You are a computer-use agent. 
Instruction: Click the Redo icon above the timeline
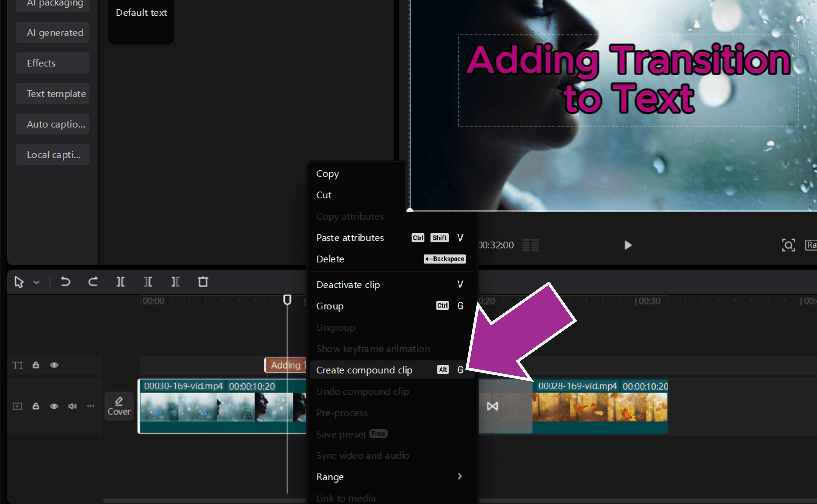coord(93,282)
